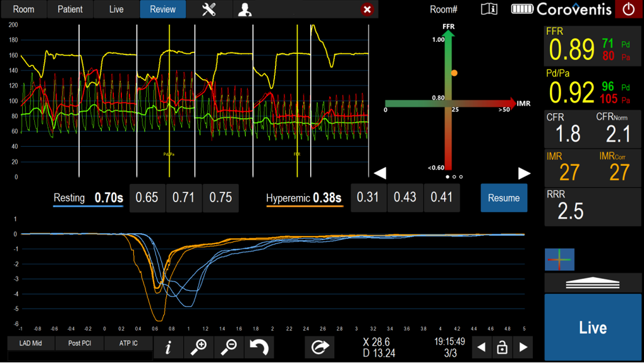Open the information 'i' icon
This screenshot has height=363, width=644.
pos(168,347)
